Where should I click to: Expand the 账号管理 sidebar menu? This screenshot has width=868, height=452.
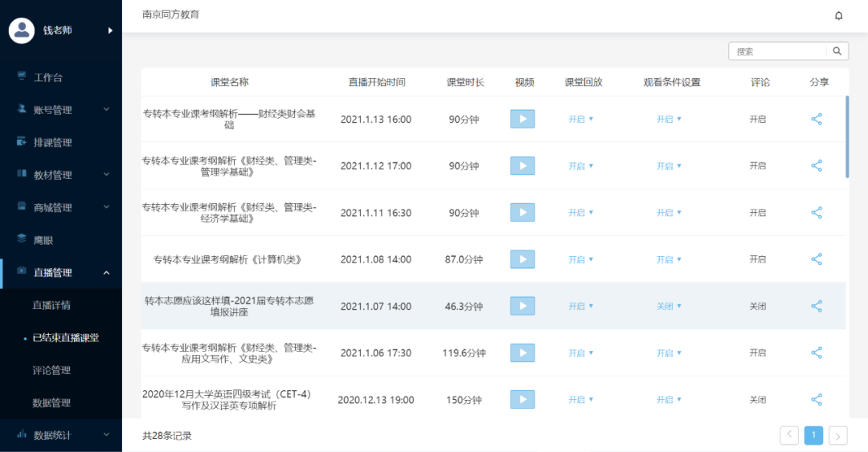61,109
